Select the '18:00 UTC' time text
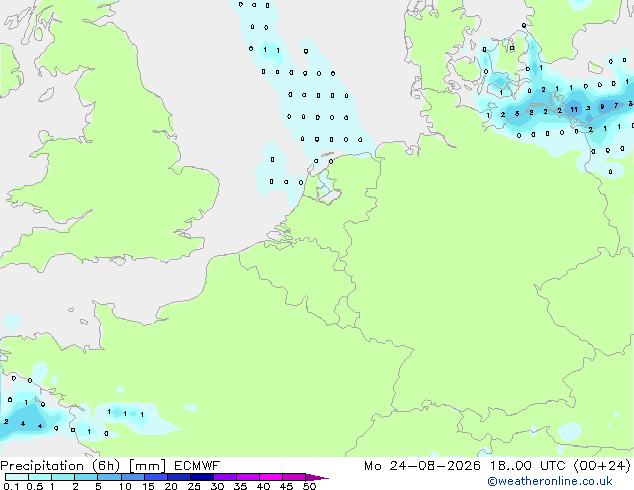Screen dimensions: 634x490 coord(527,466)
